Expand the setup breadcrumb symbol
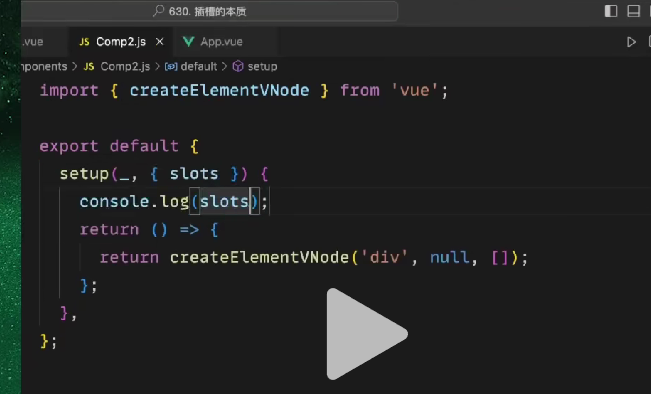 [x=262, y=66]
